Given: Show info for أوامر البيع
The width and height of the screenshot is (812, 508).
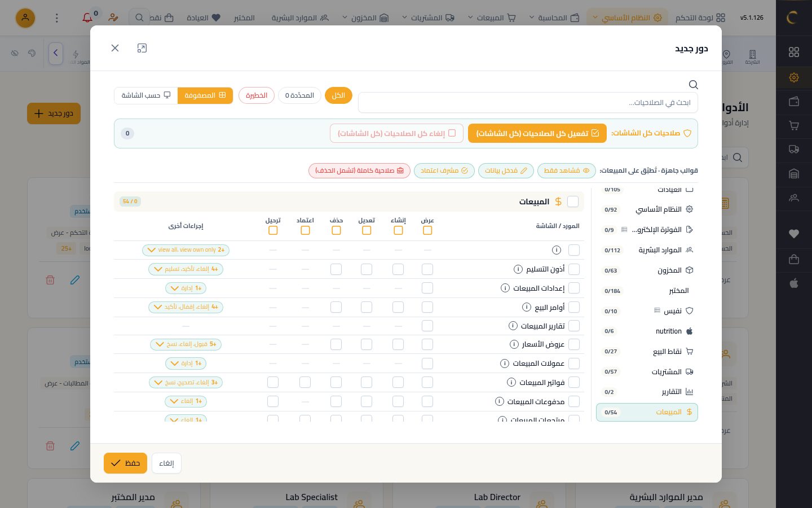Looking at the screenshot, I should coord(526,307).
